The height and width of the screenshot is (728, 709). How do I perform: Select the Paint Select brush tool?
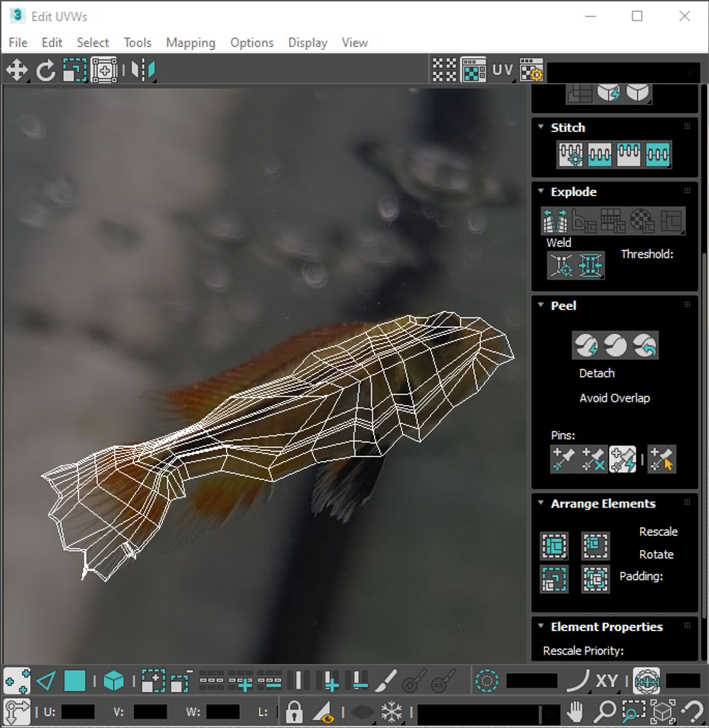(x=385, y=681)
